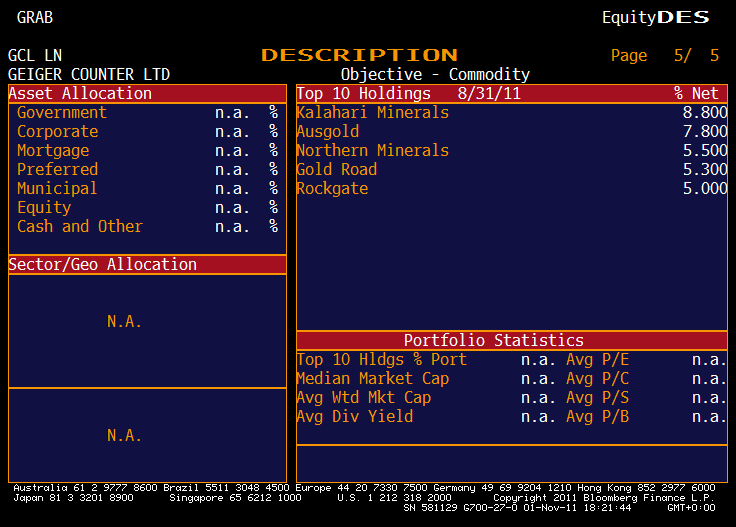The width and height of the screenshot is (736, 527).
Task: Select the GCL LN ticker text
Action: tap(35, 55)
